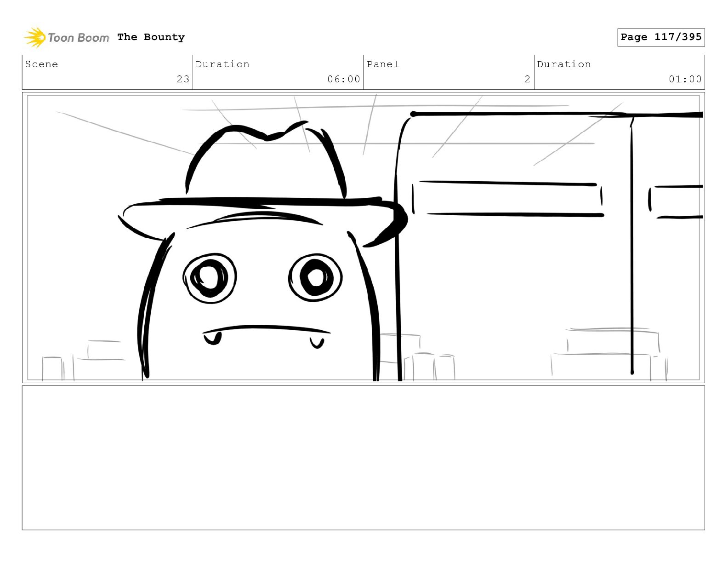Screen dimensions: 728x563
Task: Click the title text "The Bounty"
Action: (x=151, y=37)
